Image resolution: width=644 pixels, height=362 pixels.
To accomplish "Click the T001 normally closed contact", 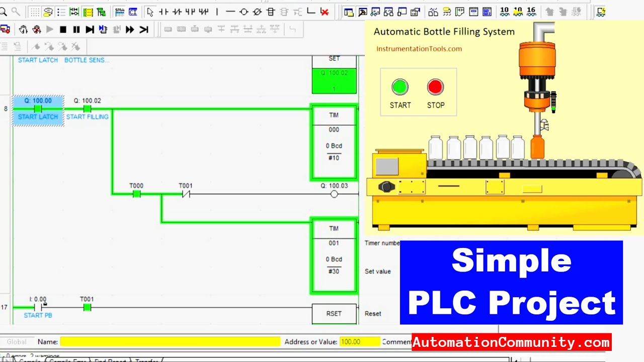I will coord(186,194).
